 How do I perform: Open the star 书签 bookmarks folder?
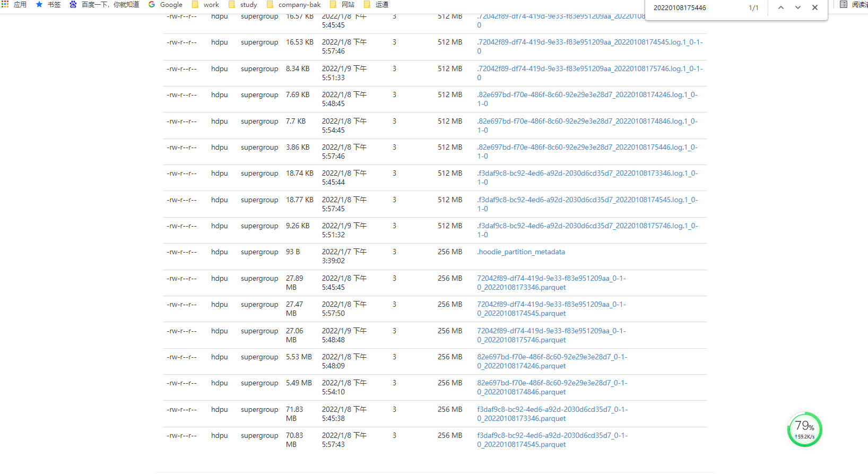tap(48, 4)
